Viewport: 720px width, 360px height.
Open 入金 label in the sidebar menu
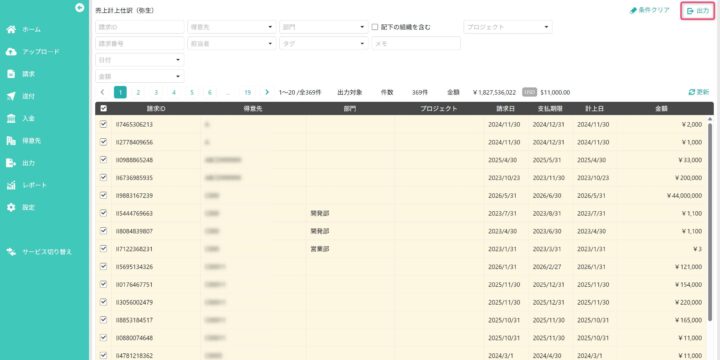coord(28,118)
